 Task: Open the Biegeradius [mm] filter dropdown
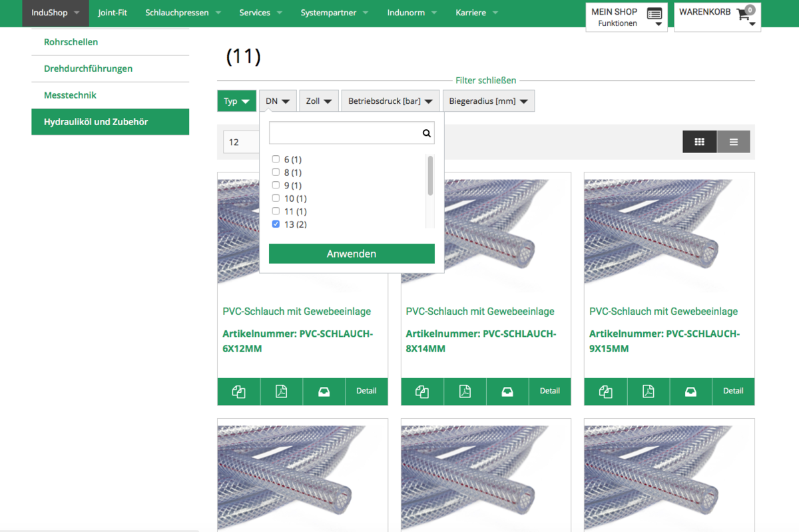point(488,101)
